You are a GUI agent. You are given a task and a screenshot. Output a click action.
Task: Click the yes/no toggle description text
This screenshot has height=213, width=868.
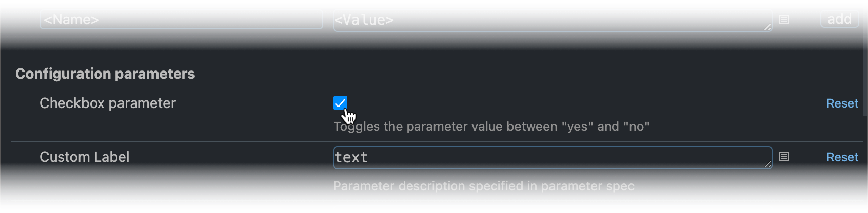(491, 126)
